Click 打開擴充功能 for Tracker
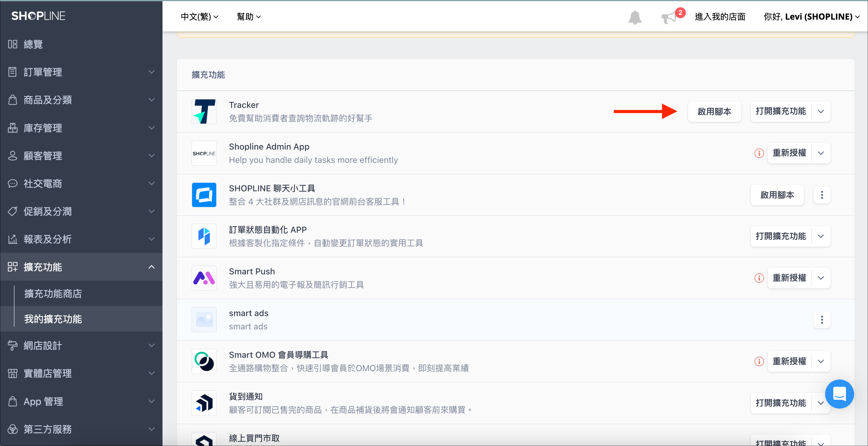 781,111
